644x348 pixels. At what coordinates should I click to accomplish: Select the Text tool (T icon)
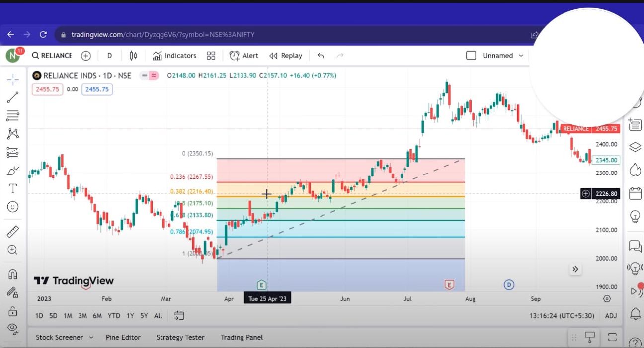tap(13, 188)
